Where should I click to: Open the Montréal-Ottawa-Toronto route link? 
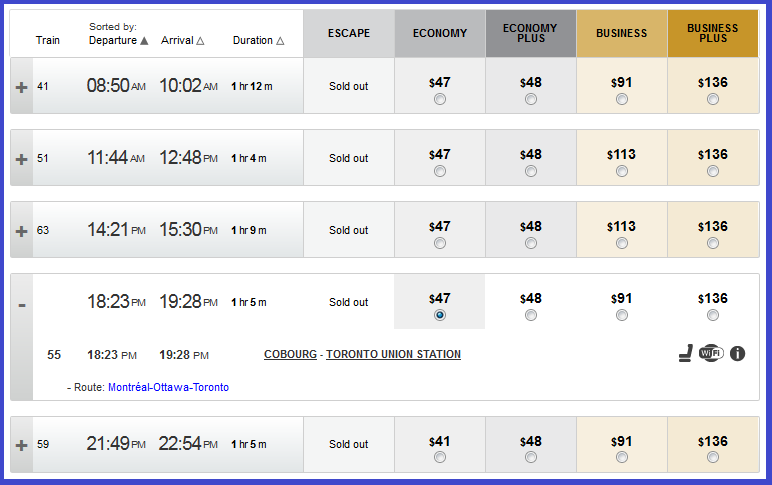168,387
